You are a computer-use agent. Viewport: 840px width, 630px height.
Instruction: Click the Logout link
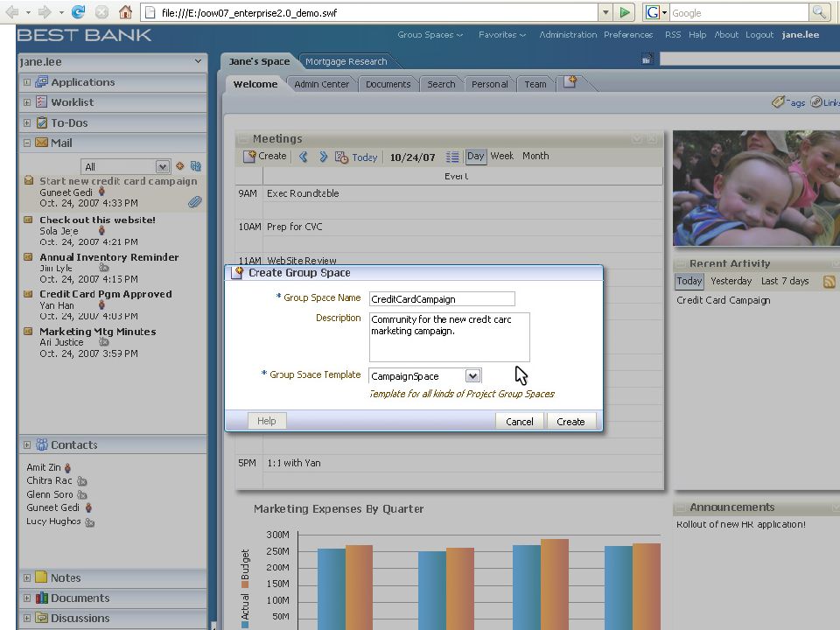759,35
